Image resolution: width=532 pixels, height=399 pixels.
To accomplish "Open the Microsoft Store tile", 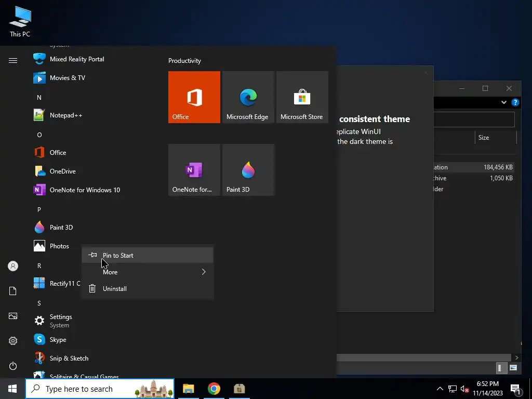I will tap(302, 97).
